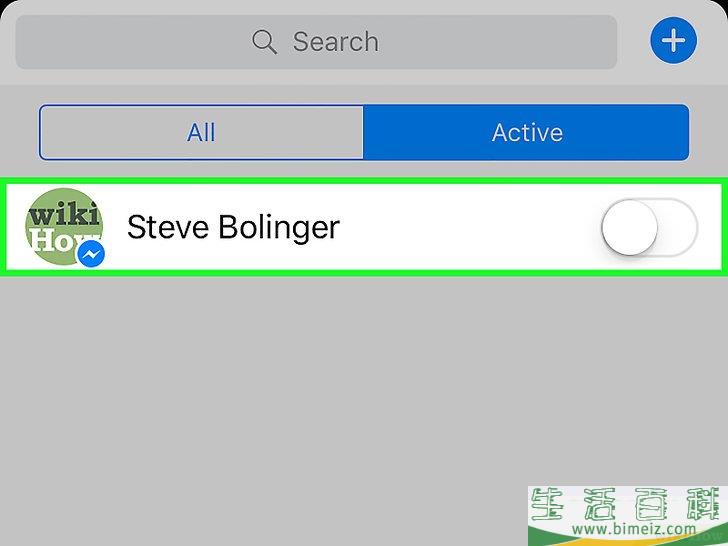Screen dimensions: 728x546
Task: Focus the Search placeholder text
Action: [336, 42]
